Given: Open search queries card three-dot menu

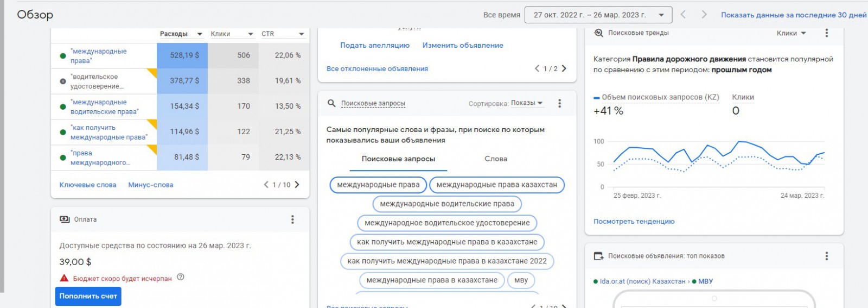Looking at the screenshot, I should click(559, 103).
